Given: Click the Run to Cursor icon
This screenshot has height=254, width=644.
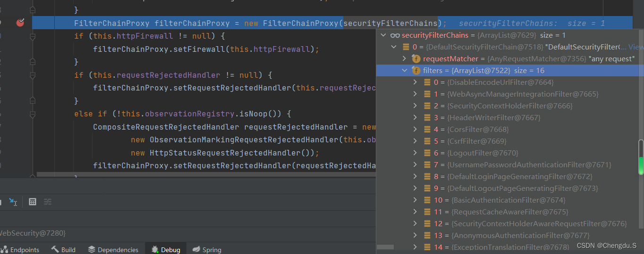Looking at the screenshot, I should 13,201.
